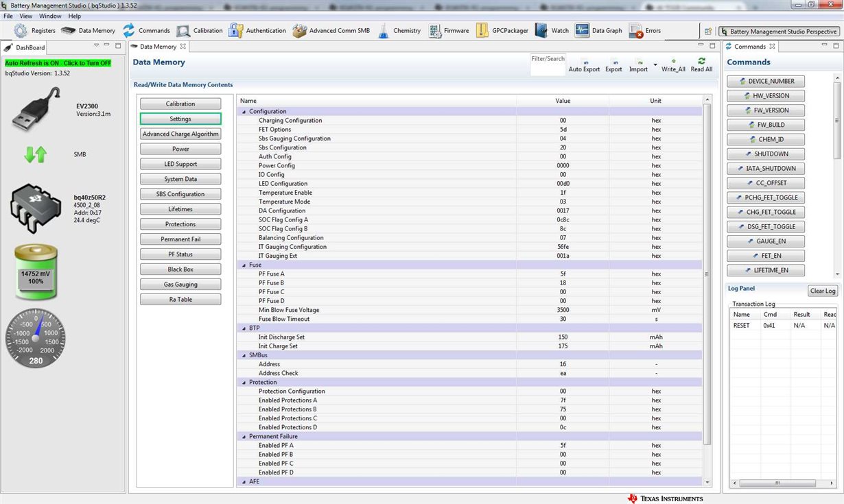The height and width of the screenshot is (504, 844).
Task: Click the Commands list vertical scrollbar
Action: (x=836, y=120)
